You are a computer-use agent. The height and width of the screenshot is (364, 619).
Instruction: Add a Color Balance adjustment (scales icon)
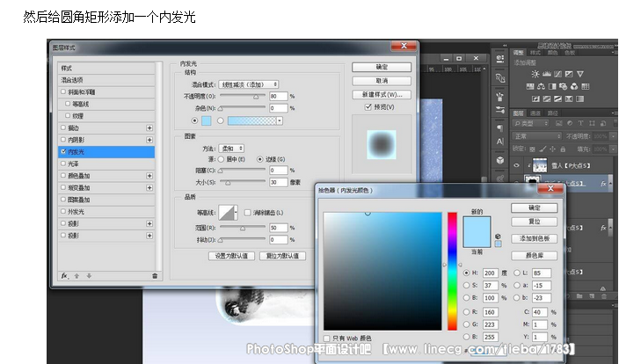(x=542, y=86)
